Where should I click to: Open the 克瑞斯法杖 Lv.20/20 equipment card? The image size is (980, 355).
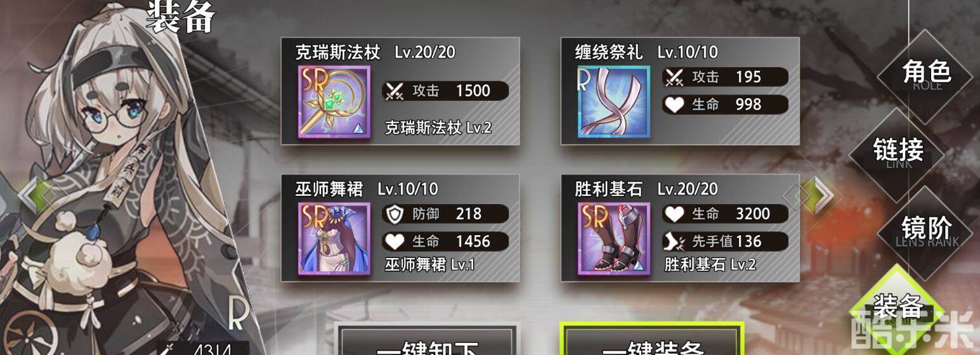(x=400, y=91)
